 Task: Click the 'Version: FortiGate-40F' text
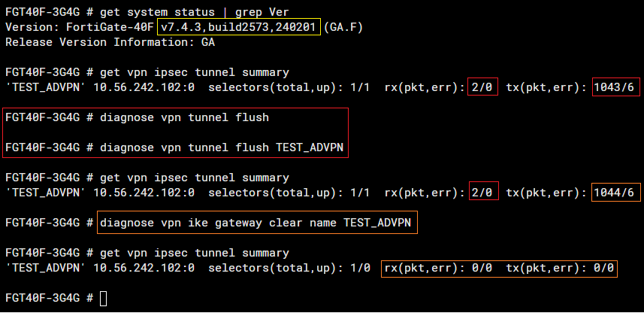point(79,27)
